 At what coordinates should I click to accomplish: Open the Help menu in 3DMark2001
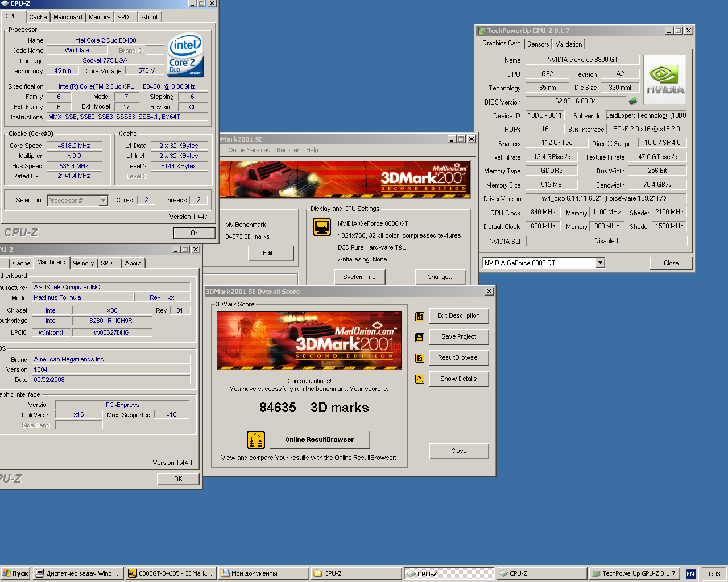tap(312, 150)
